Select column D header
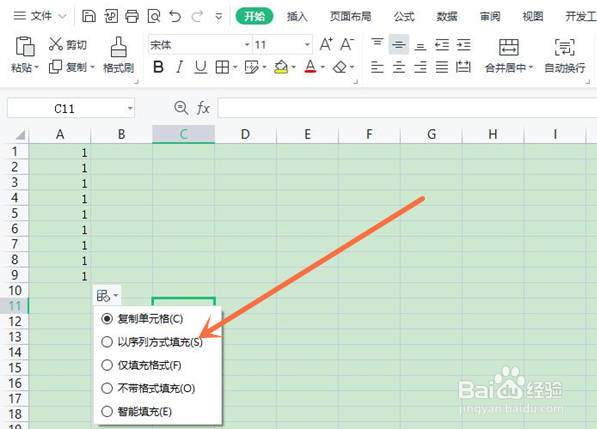Screen dimensions: 597x429 246,134
